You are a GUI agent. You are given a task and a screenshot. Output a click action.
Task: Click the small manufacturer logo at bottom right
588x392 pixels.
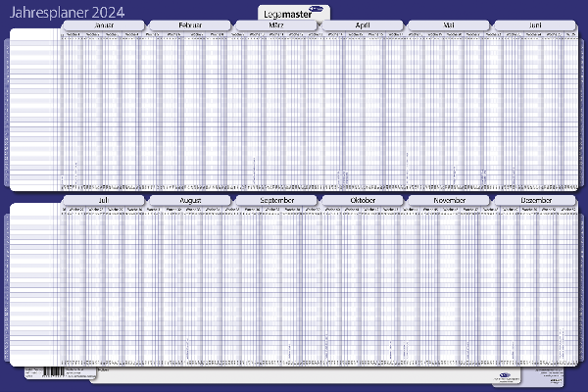click(504, 374)
